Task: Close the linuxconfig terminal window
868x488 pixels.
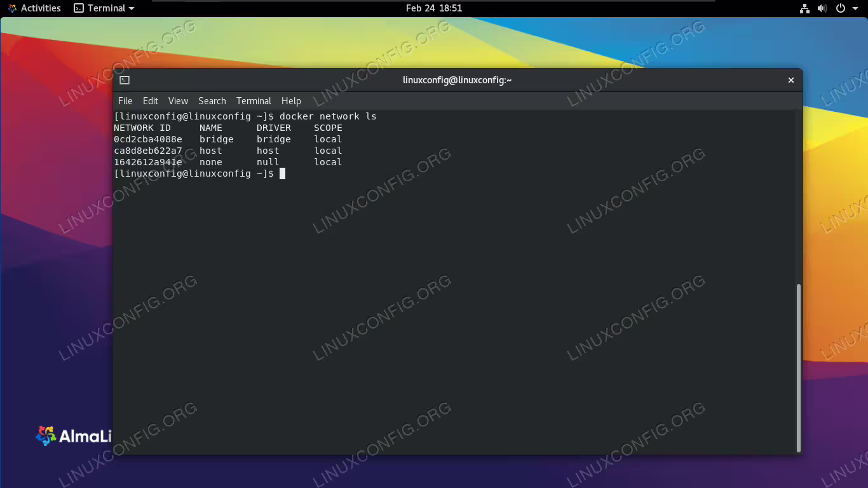Action: pyautogui.click(x=791, y=80)
